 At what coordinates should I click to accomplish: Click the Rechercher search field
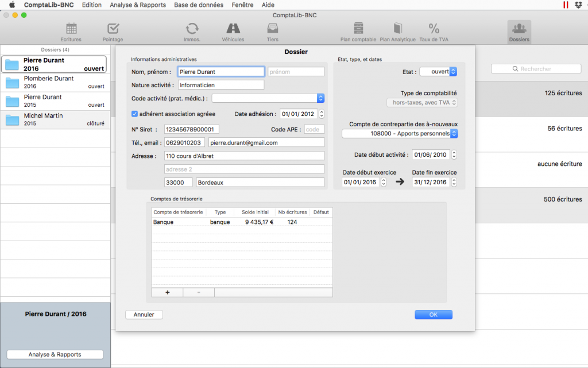click(536, 69)
